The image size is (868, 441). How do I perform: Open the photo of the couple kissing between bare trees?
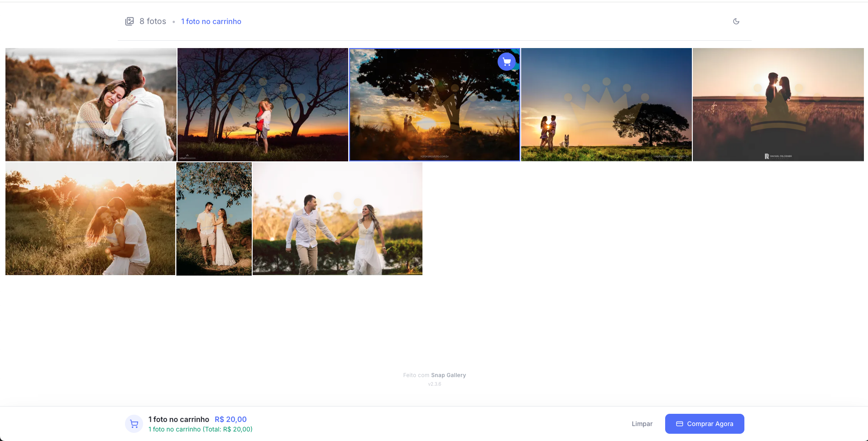pyautogui.click(x=263, y=105)
